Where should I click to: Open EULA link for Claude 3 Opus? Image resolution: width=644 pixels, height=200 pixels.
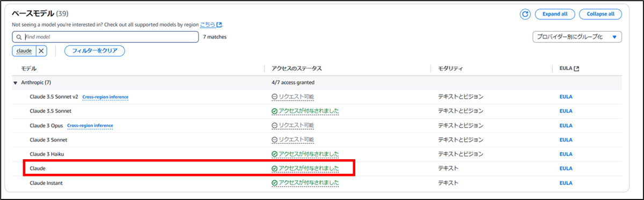point(566,125)
